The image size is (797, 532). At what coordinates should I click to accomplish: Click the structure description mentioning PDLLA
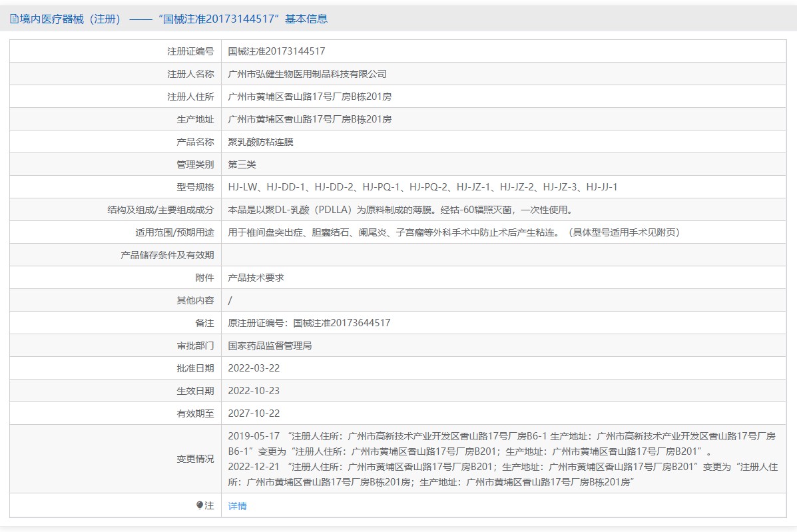point(401,210)
